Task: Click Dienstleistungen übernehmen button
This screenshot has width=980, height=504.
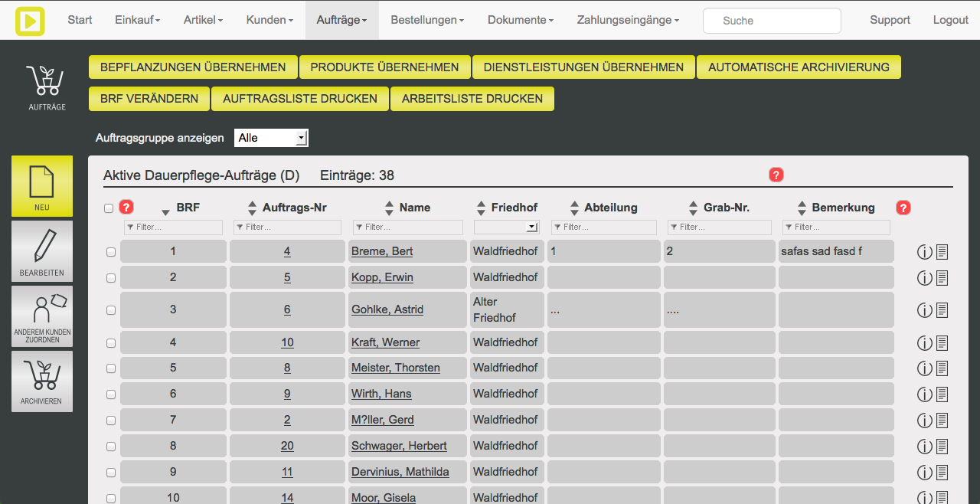Action: point(583,67)
